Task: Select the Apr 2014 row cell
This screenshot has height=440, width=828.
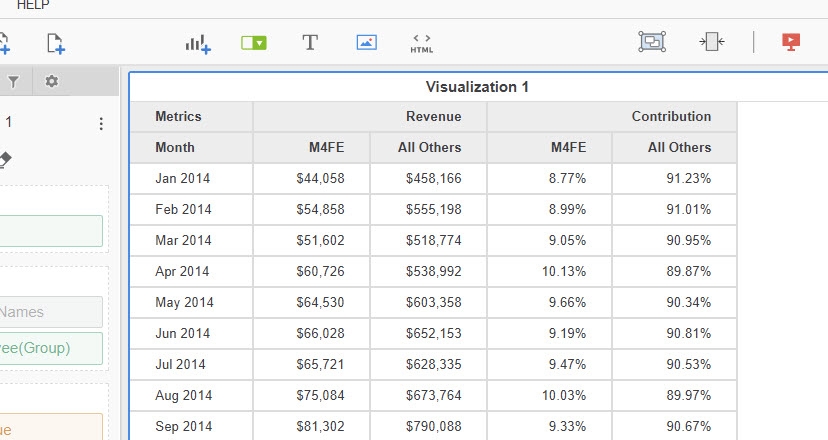Action: (183, 271)
